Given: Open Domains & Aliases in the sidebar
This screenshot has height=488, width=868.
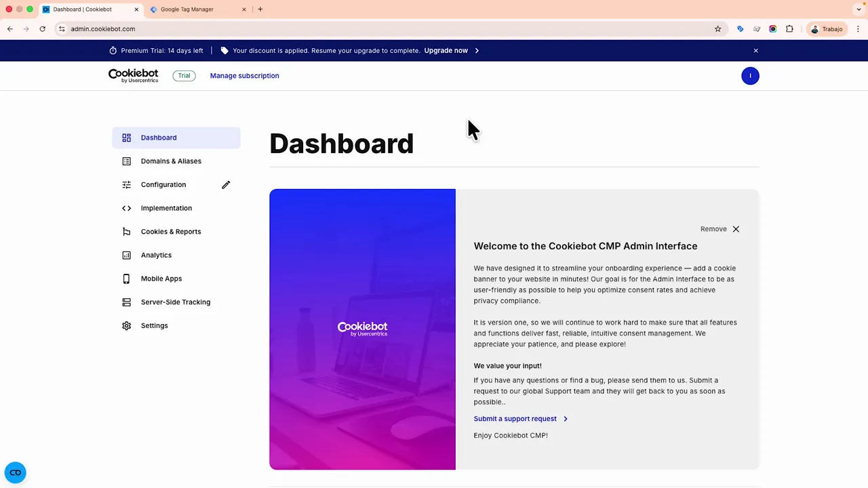Looking at the screenshot, I should point(176,161).
